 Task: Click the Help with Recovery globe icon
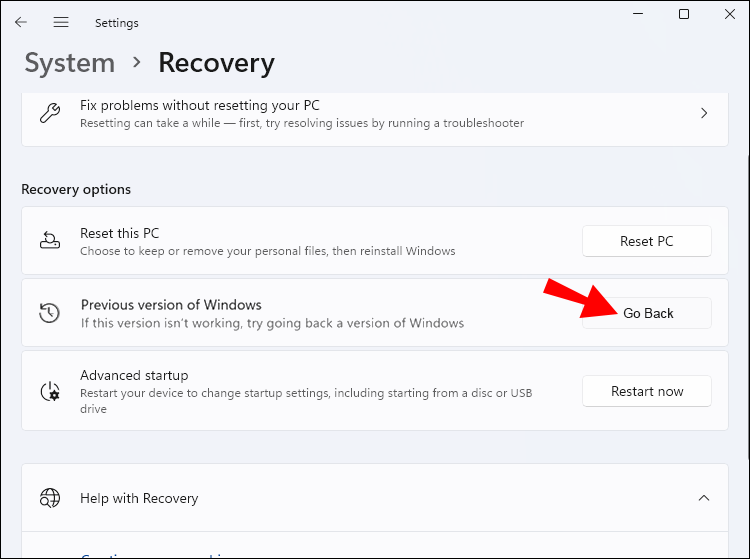49,498
